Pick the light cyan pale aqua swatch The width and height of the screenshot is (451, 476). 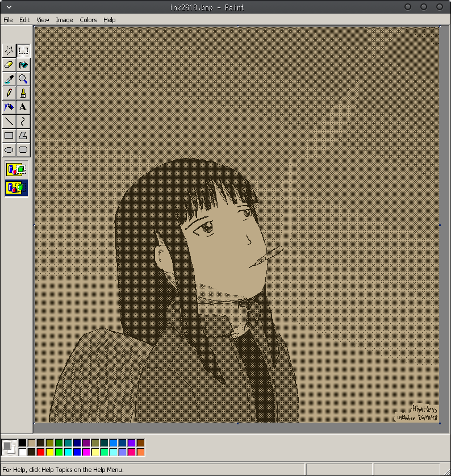click(114, 452)
